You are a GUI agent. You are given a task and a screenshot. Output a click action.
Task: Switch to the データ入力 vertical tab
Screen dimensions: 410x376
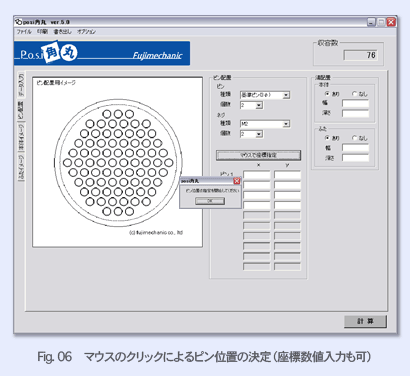(21, 85)
